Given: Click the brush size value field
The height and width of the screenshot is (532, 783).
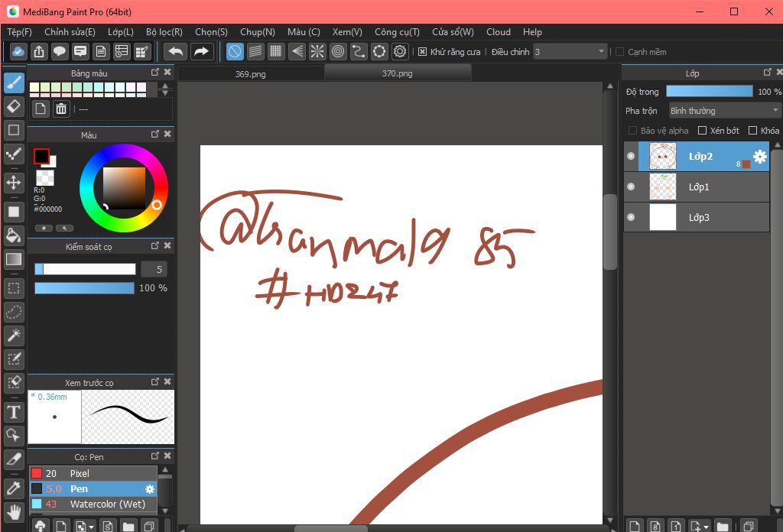Looking at the screenshot, I should pyautogui.click(x=154, y=270).
